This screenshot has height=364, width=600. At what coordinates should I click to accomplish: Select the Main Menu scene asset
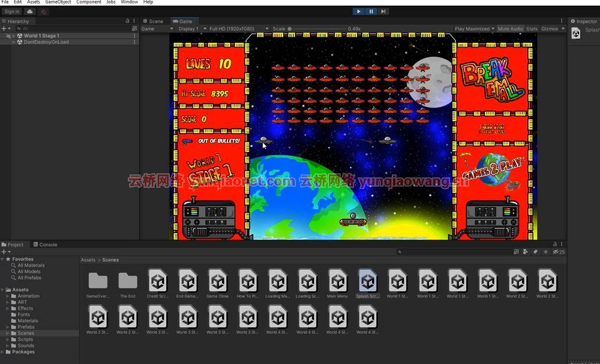click(337, 284)
